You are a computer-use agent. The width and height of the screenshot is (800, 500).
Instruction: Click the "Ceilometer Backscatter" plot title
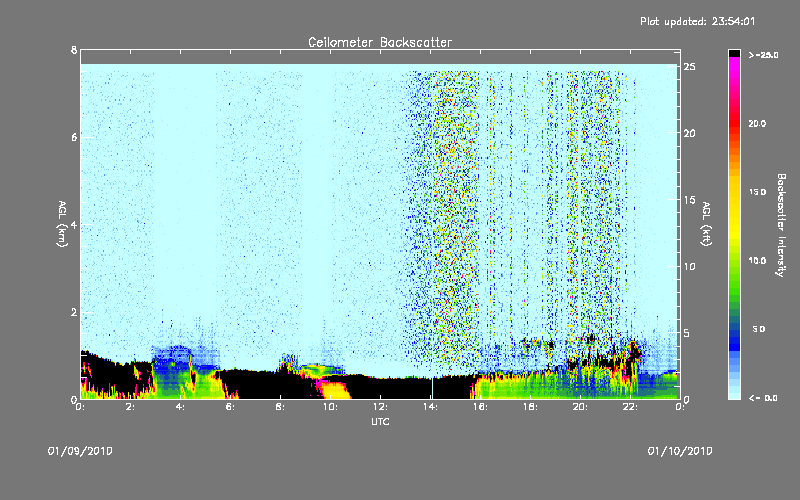[x=380, y=42]
